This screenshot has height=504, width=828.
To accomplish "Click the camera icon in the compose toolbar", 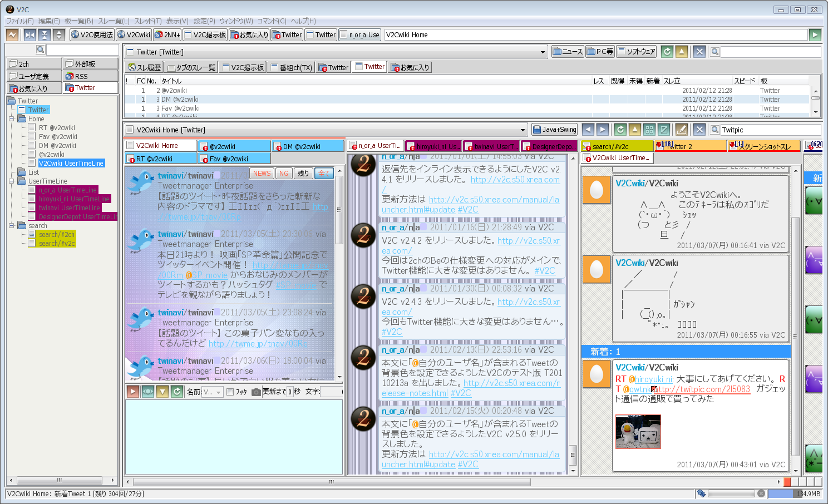I will [x=256, y=392].
